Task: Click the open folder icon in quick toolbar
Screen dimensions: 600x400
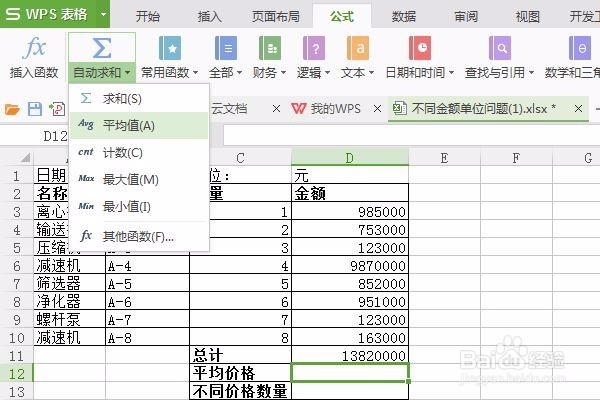Action: pyautogui.click(x=12, y=109)
